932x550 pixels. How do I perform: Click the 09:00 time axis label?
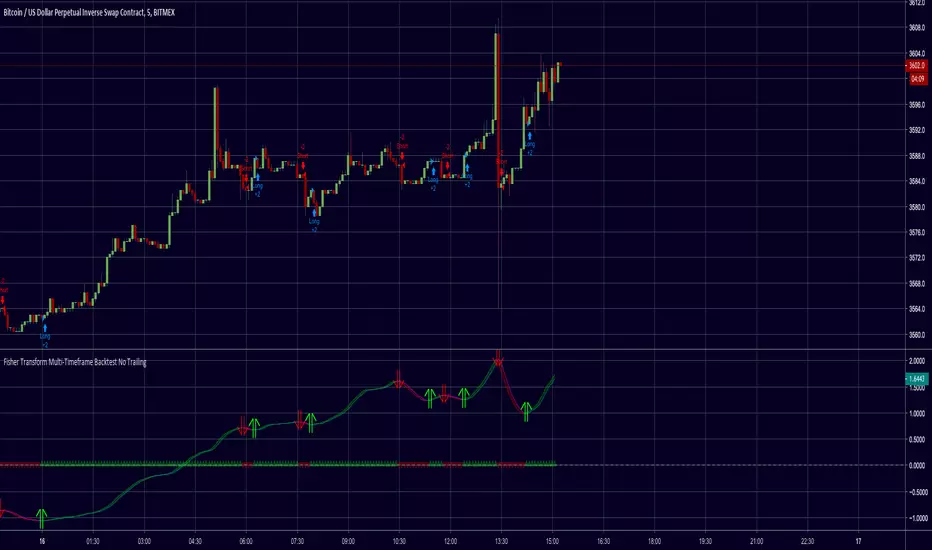348,541
